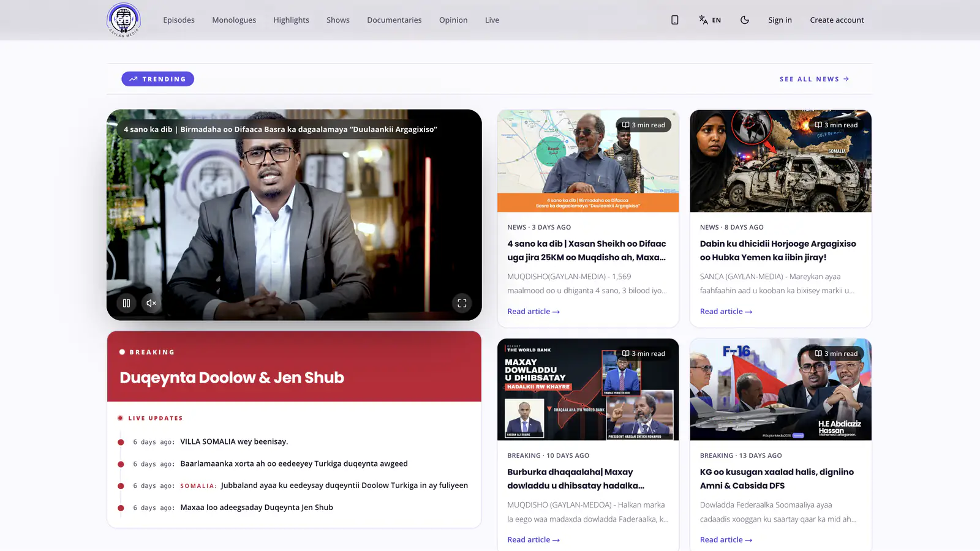Click the featured video player

(294, 215)
